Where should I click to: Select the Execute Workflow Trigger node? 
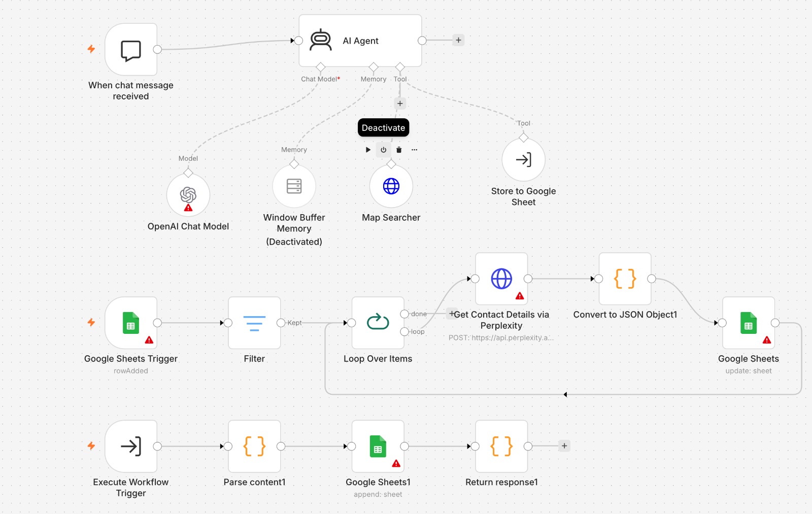131,447
